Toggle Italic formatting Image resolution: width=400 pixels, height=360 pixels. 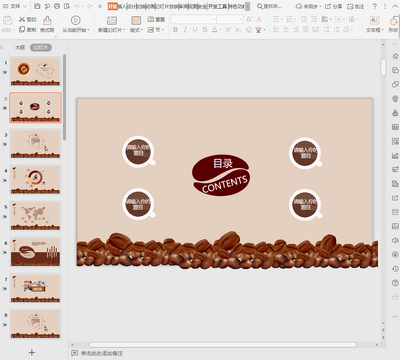[185, 30]
